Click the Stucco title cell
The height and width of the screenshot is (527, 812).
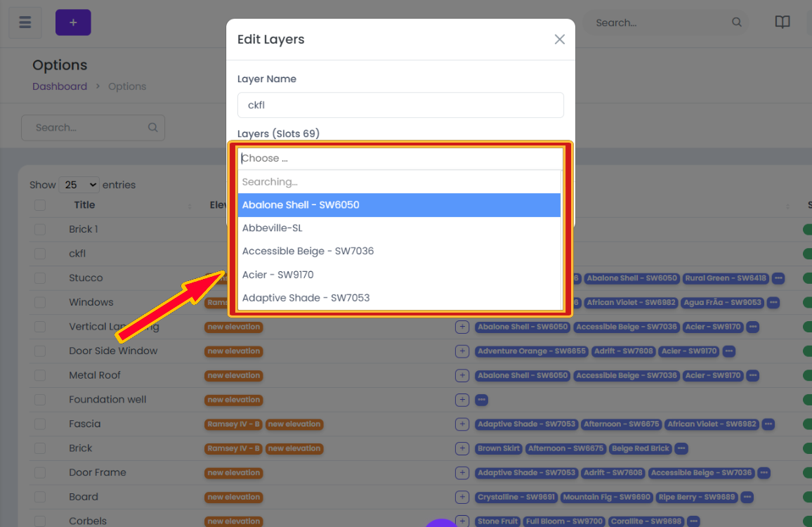click(x=86, y=278)
